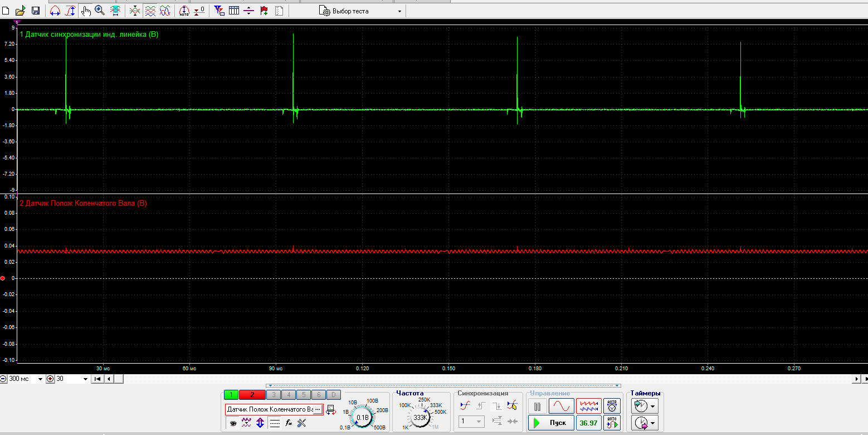The width and height of the screenshot is (868, 435).
Task: Click the fit waveform vertically icon
Action: [x=115, y=11]
